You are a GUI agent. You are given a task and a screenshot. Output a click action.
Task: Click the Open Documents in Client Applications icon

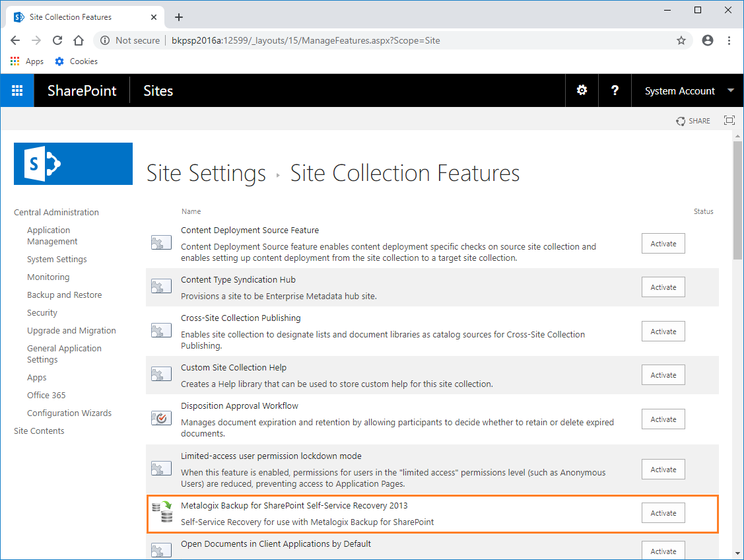(161, 550)
